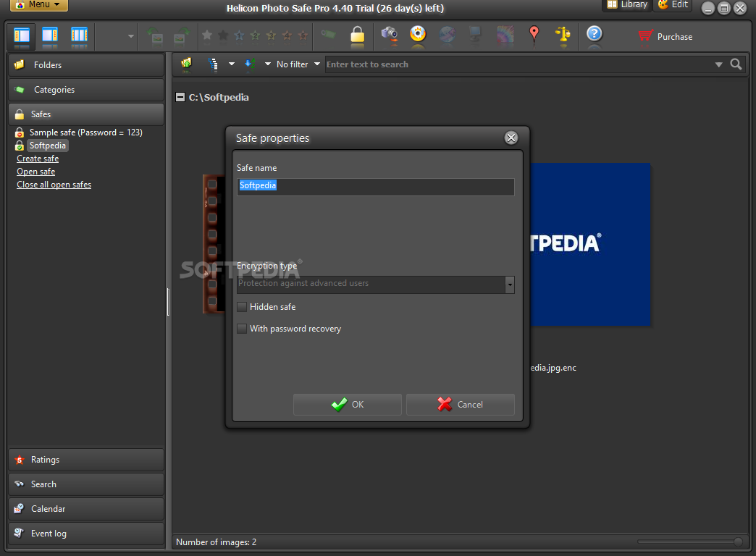Open the Menu dropdown button
The width and height of the screenshot is (756, 556).
pos(39,5)
